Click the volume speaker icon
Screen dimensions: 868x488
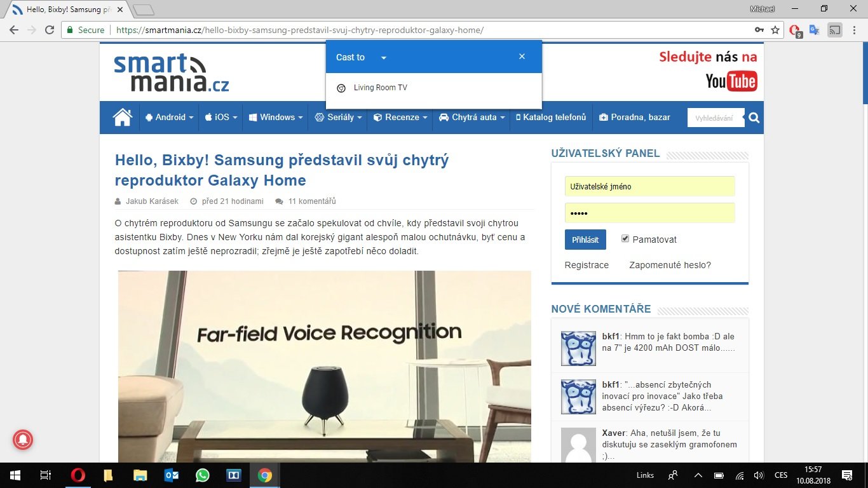pyautogui.click(x=758, y=475)
